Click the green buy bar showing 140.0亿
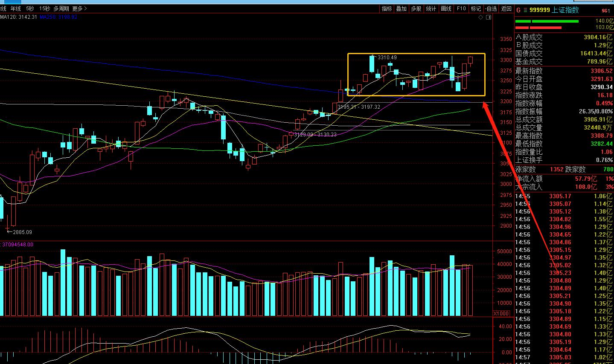614x364 pixels. pyautogui.click(x=547, y=21)
